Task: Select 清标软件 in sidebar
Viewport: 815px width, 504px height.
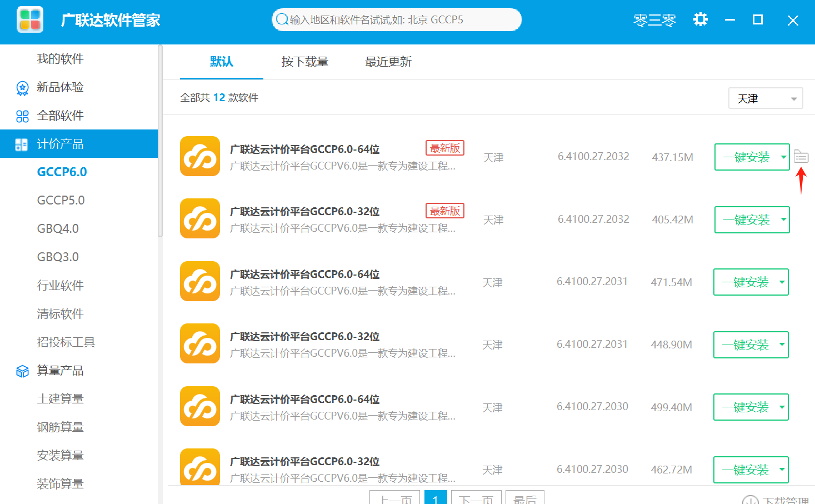Action: point(60,314)
